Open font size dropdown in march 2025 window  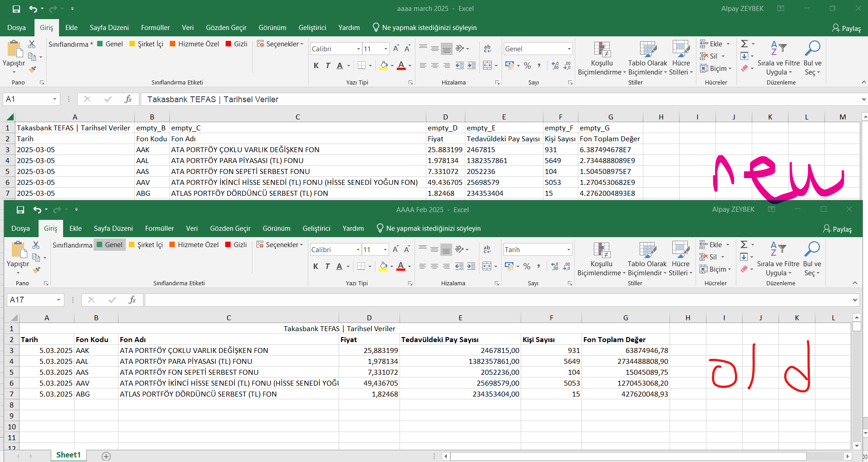pyautogui.click(x=386, y=49)
